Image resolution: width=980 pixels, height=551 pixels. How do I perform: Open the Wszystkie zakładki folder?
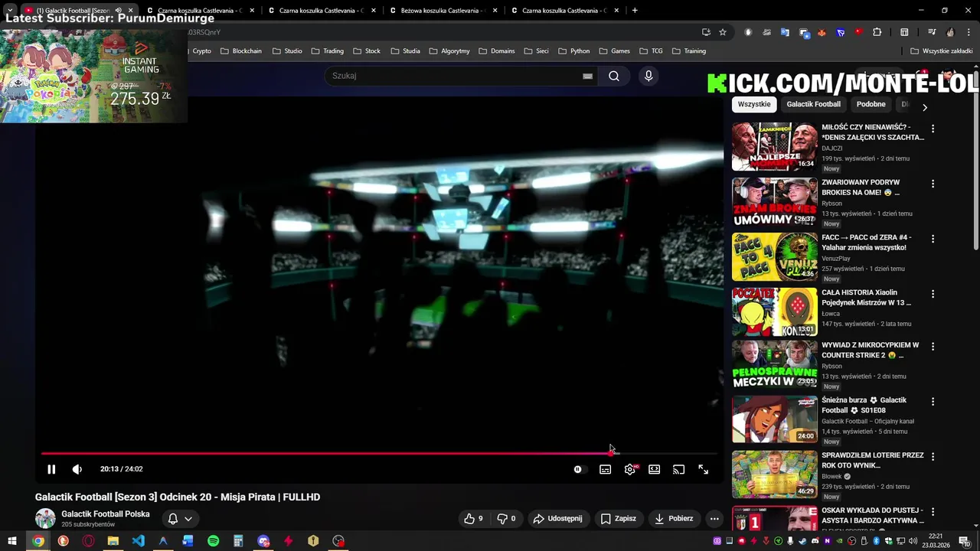coord(942,51)
